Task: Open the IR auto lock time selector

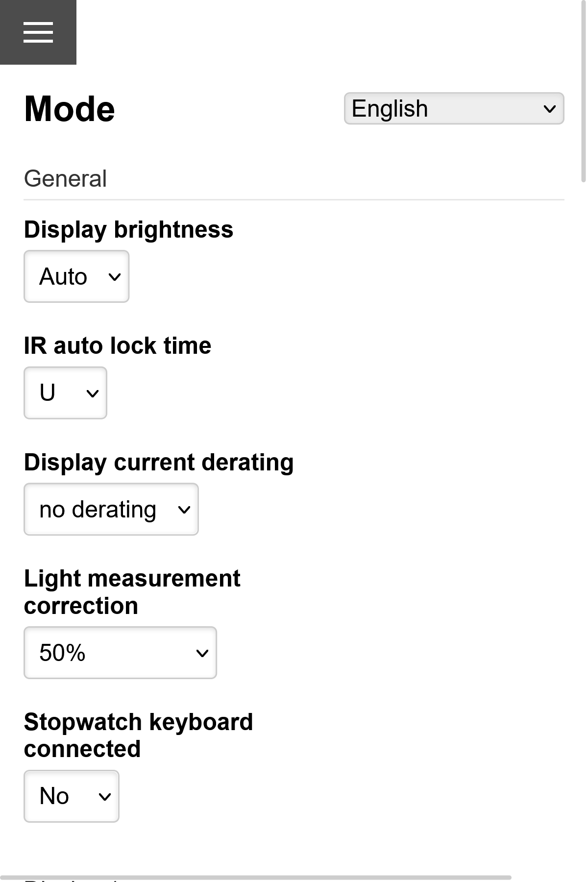Action: [x=65, y=393]
